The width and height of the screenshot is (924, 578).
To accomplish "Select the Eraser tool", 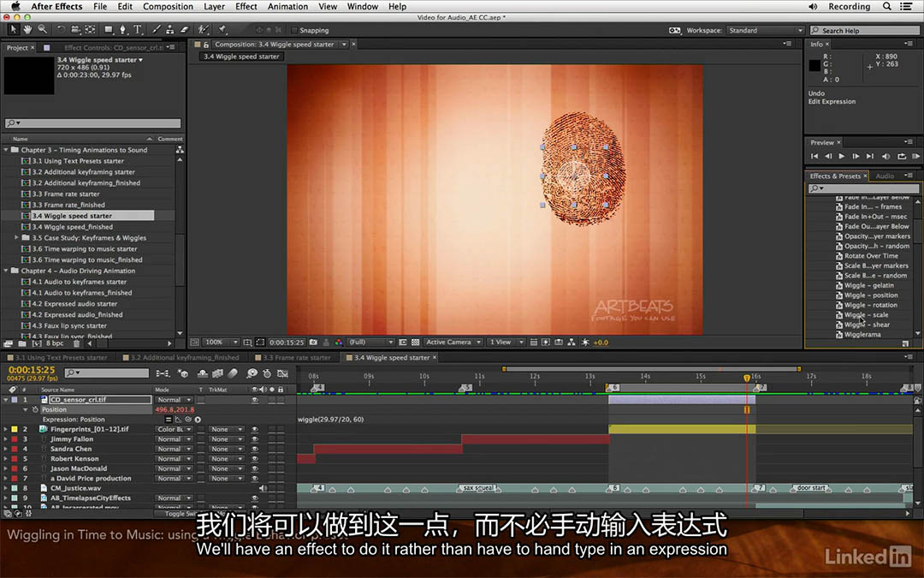I will coord(184,29).
